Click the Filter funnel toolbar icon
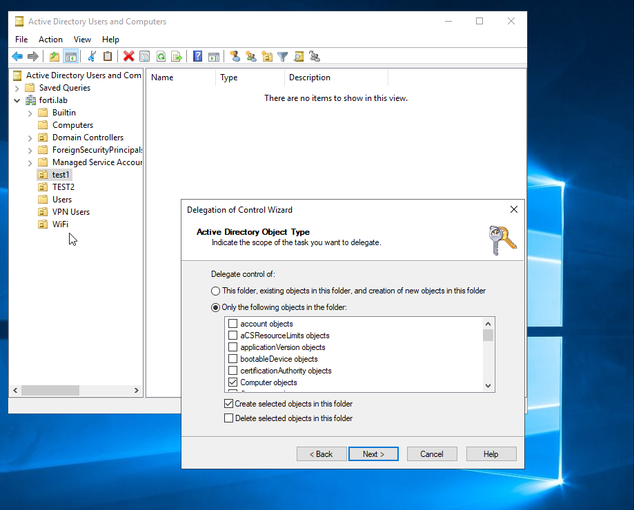634x510 pixels. click(x=282, y=57)
